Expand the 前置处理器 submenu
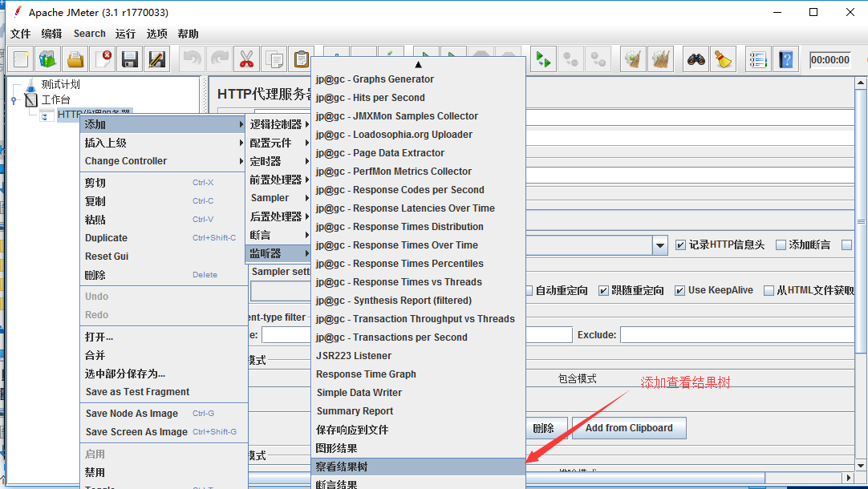This screenshot has width=868, height=489. coord(278,180)
